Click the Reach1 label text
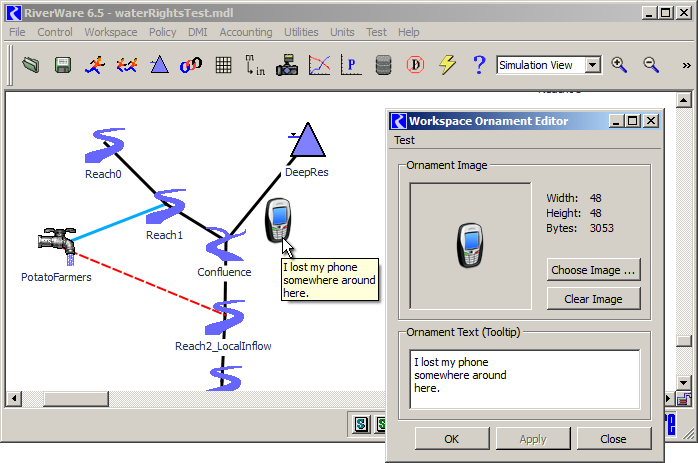The width and height of the screenshot is (698, 463). [164, 235]
